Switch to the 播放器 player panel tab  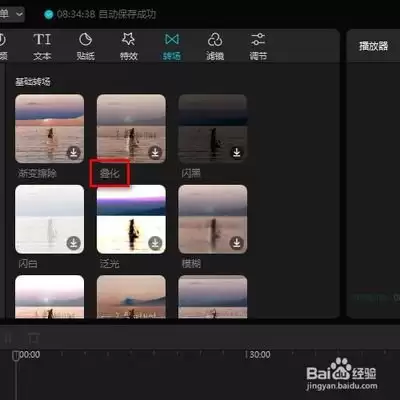tap(374, 46)
